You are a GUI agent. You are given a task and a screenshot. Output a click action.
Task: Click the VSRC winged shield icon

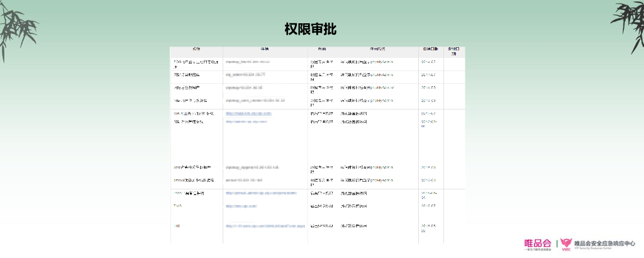click(565, 244)
